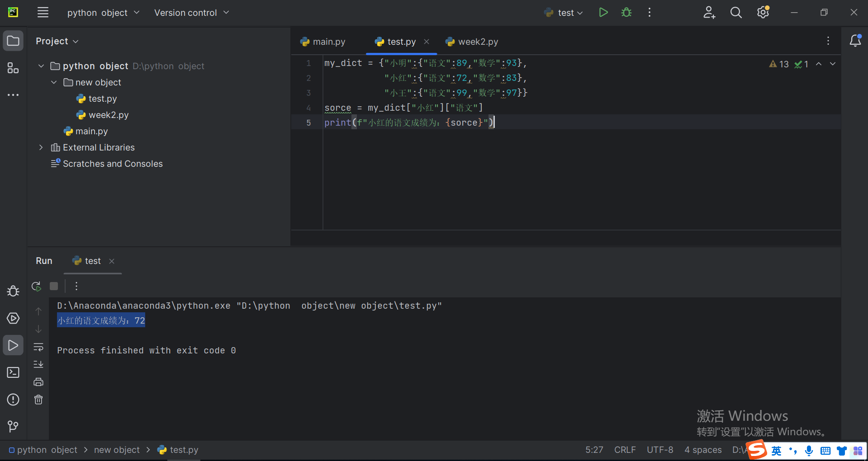
Task: Run test with the green play icon
Action: (x=603, y=13)
